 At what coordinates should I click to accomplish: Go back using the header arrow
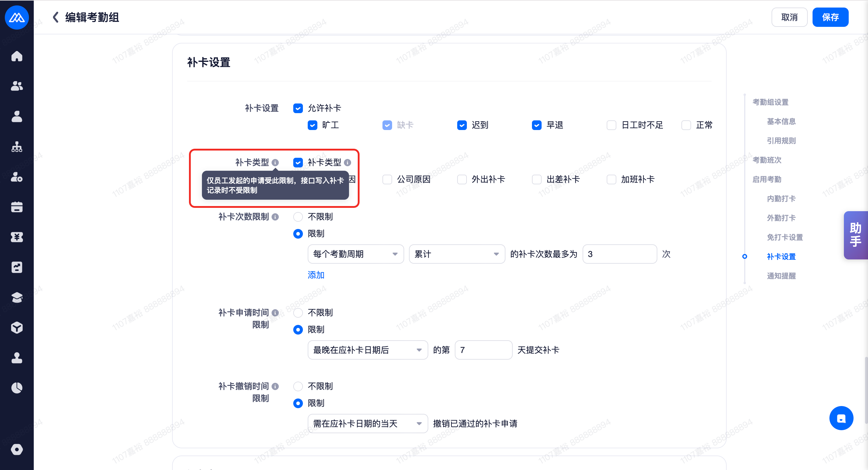click(x=55, y=17)
